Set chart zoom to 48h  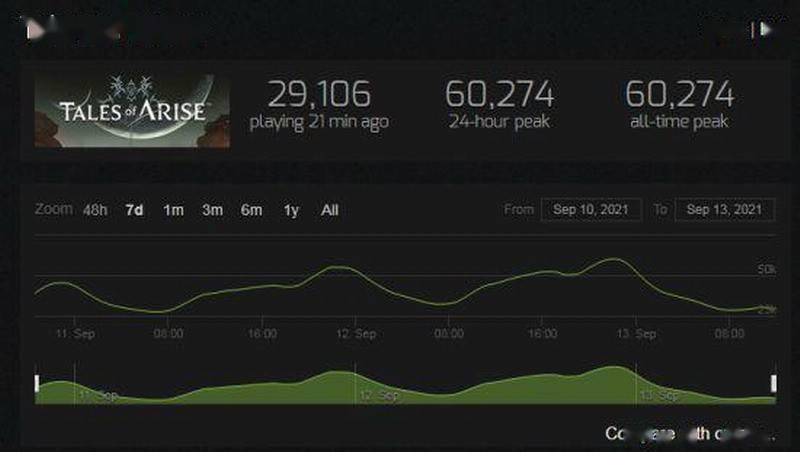click(95, 210)
